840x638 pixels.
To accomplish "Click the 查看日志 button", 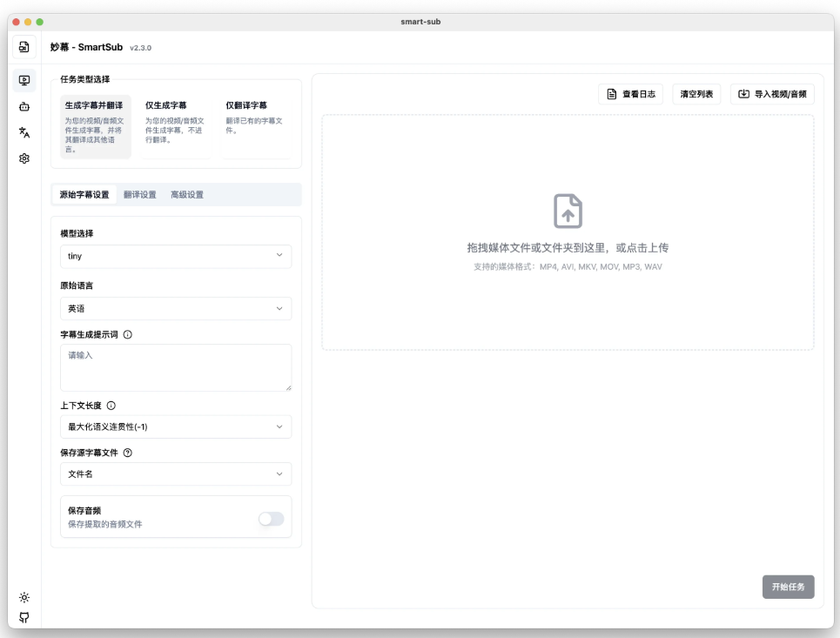I will tap(630, 94).
